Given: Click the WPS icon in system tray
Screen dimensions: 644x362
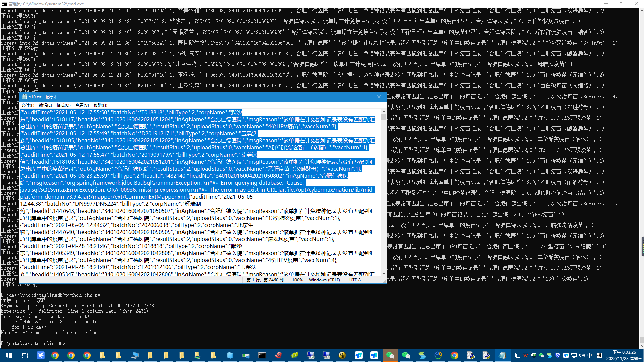Looking at the screenshot, I should pos(526,355).
